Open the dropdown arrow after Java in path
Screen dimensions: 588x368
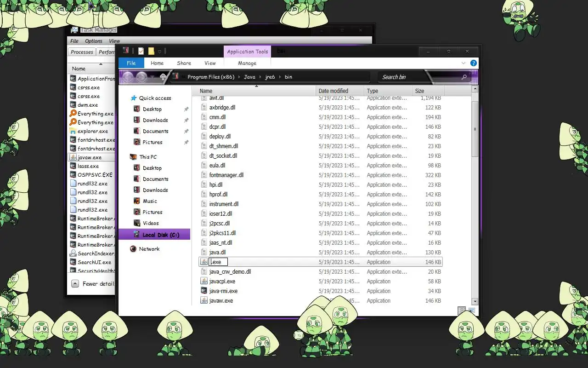pos(260,77)
